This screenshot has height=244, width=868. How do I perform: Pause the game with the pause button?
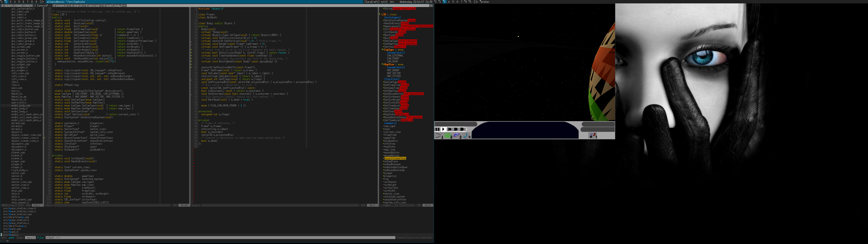click(x=437, y=129)
